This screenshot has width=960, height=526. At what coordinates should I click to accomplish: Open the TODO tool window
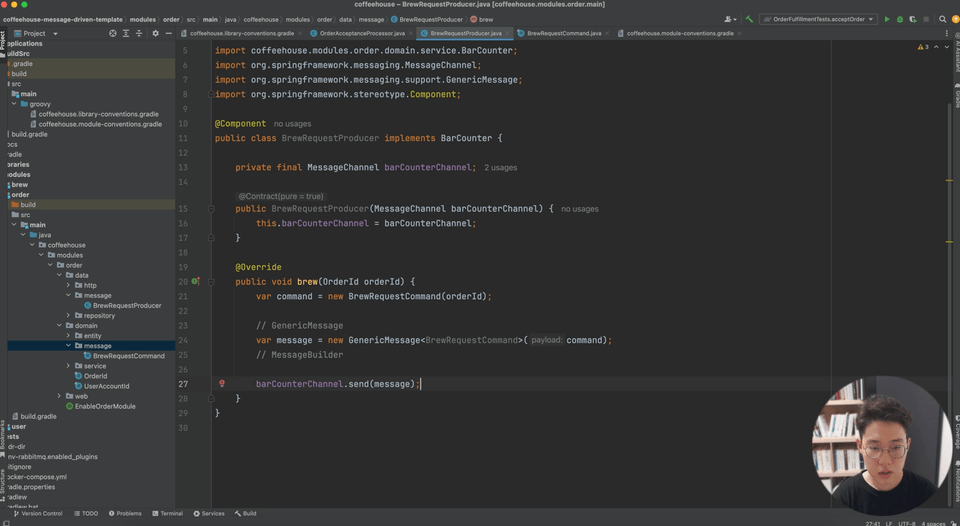(x=86, y=513)
